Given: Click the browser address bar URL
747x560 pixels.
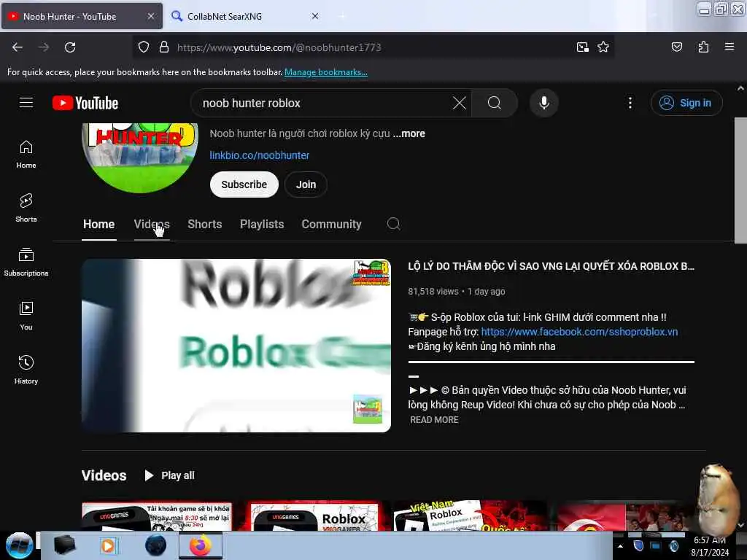Looking at the screenshot, I should (x=279, y=47).
